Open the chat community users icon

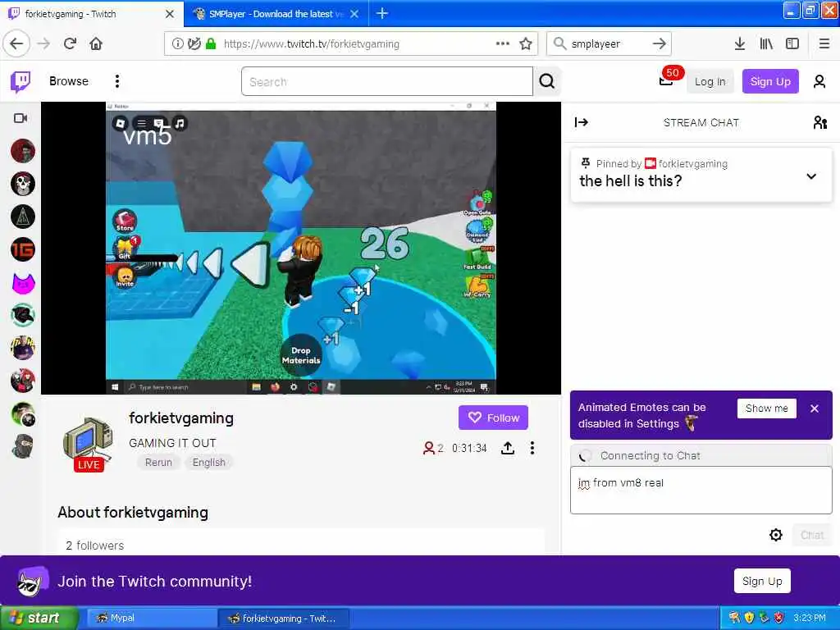[x=820, y=123]
